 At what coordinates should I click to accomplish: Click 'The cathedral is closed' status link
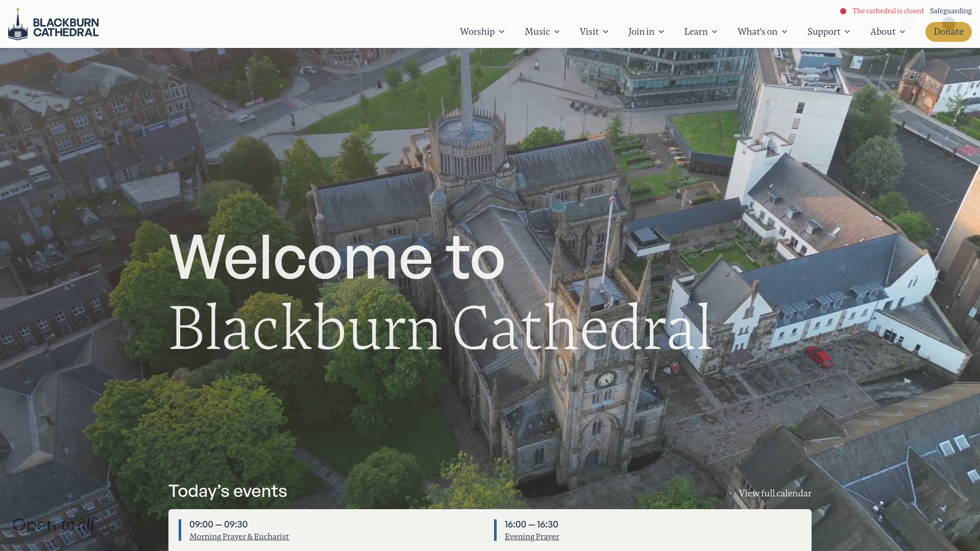click(x=888, y=11)
